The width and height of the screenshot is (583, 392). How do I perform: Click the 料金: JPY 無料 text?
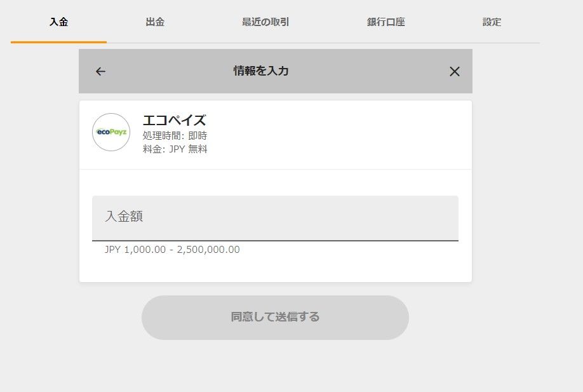click(175, 149)
